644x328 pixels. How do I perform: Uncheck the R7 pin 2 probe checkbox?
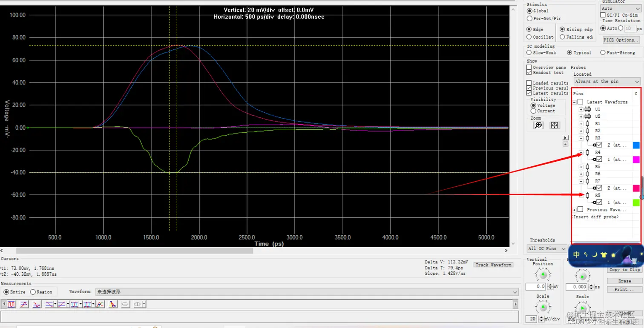coord(599,188)
